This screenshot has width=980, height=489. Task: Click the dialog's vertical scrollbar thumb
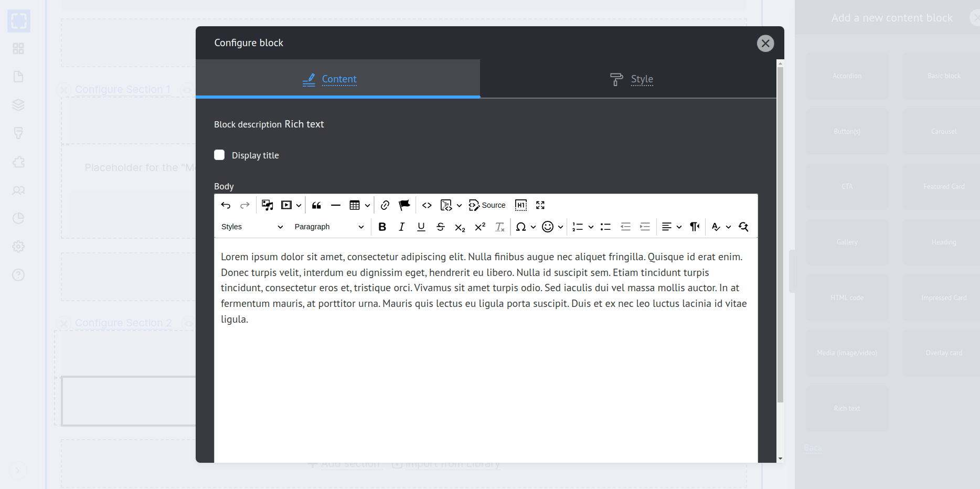click(x=780, y=235)
